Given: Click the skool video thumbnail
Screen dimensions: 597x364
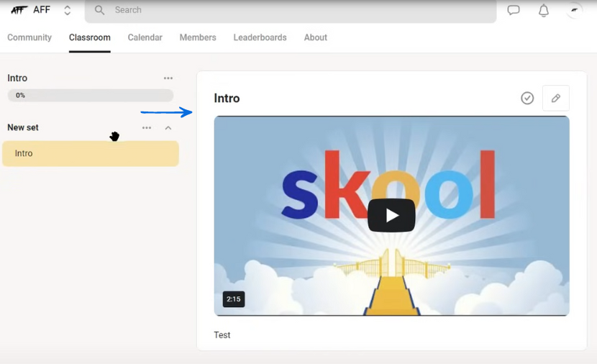Looking at the screenshot, I should (392, 216).
